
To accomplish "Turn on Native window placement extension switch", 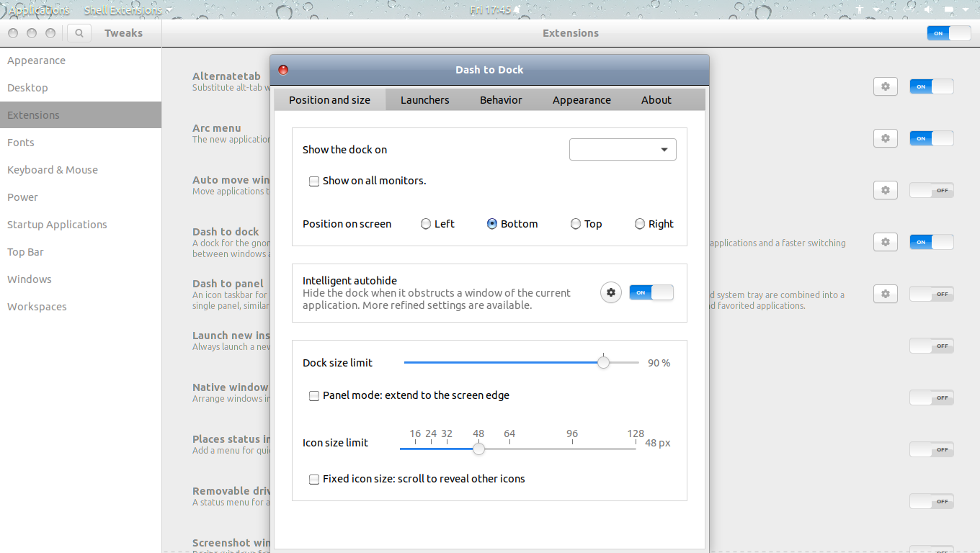I will [x=932, y=397].
